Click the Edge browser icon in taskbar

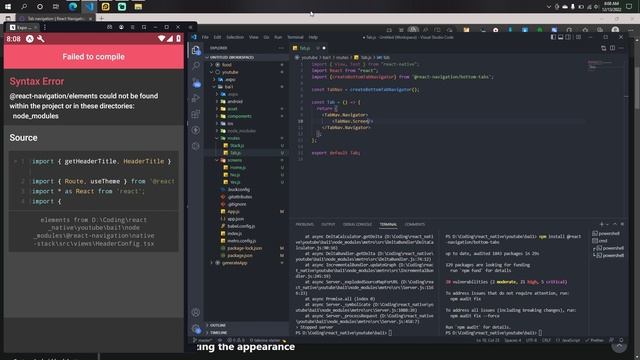click(x=73, y=7)
